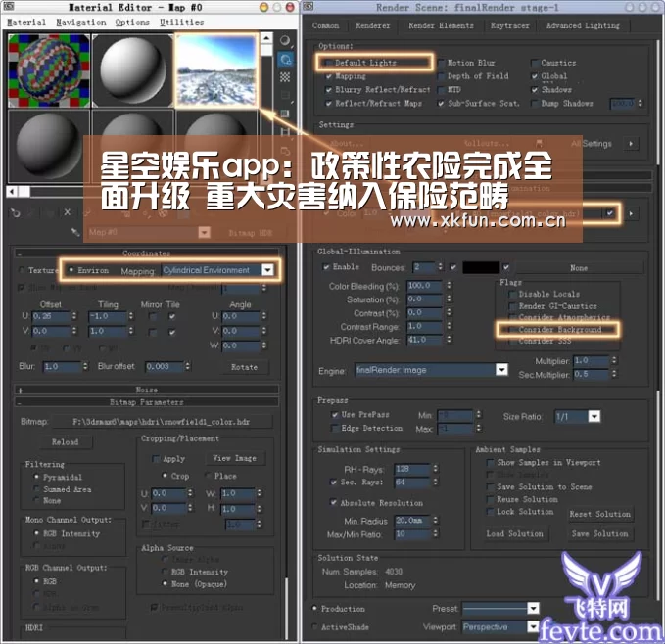
Task: Expand the Noise rollout
Action: pyautogui.click(x=147, y=390)
